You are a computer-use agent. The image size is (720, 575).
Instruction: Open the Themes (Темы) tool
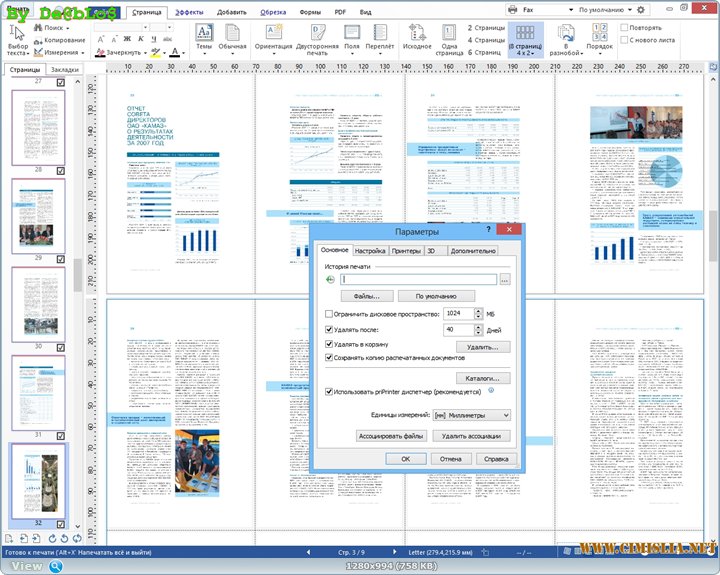204,36
